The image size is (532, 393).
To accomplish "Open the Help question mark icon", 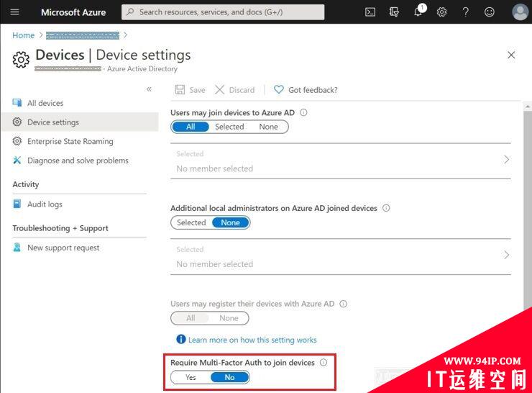I will [x=466, y=12].
